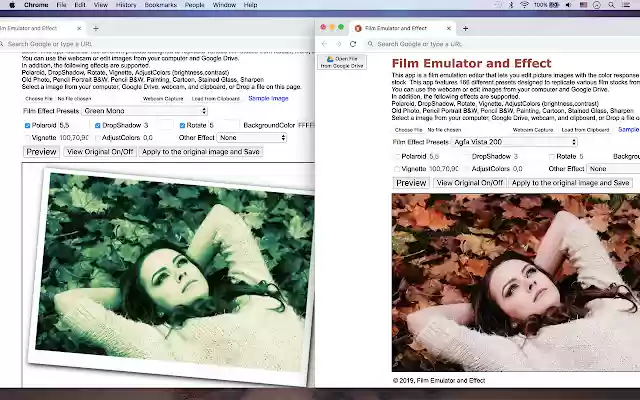Close the right window's Film Emulator tab

click(449, 28)
